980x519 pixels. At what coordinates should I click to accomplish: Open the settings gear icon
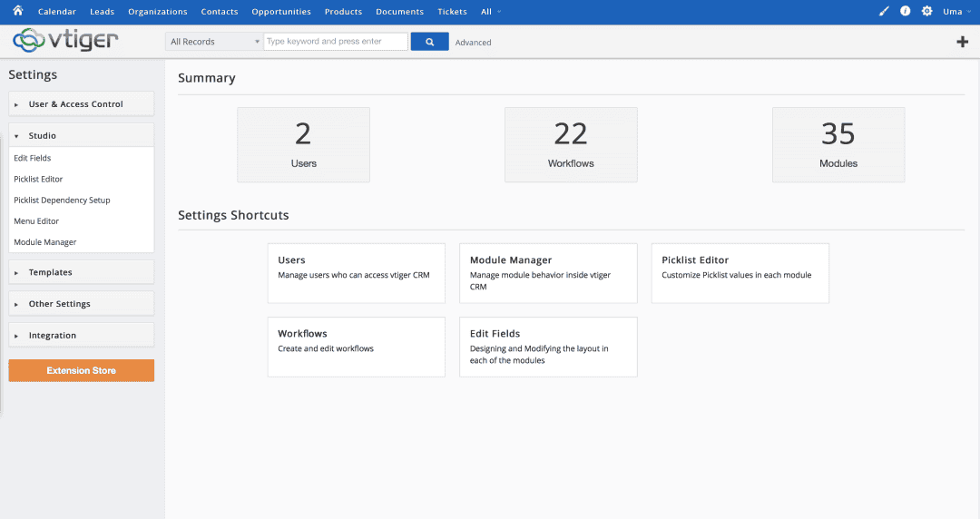pyautogui.click(x=926, y=12)
